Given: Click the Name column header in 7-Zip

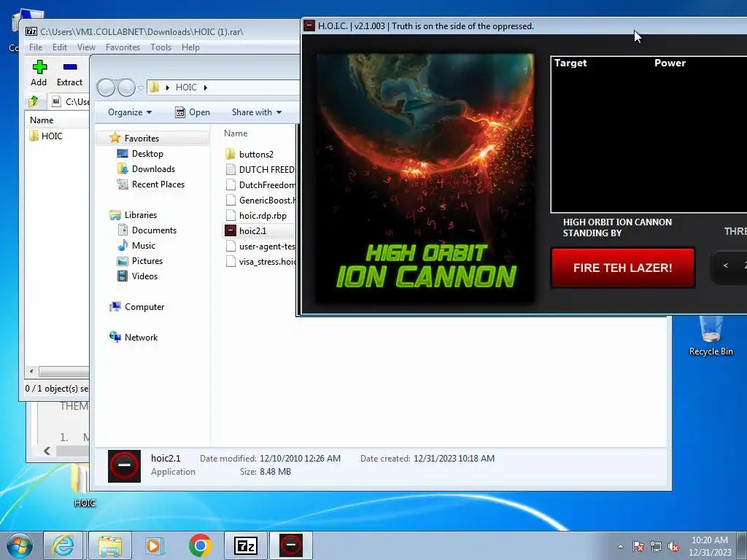Looking at the screenshot, I should point(42,120).
